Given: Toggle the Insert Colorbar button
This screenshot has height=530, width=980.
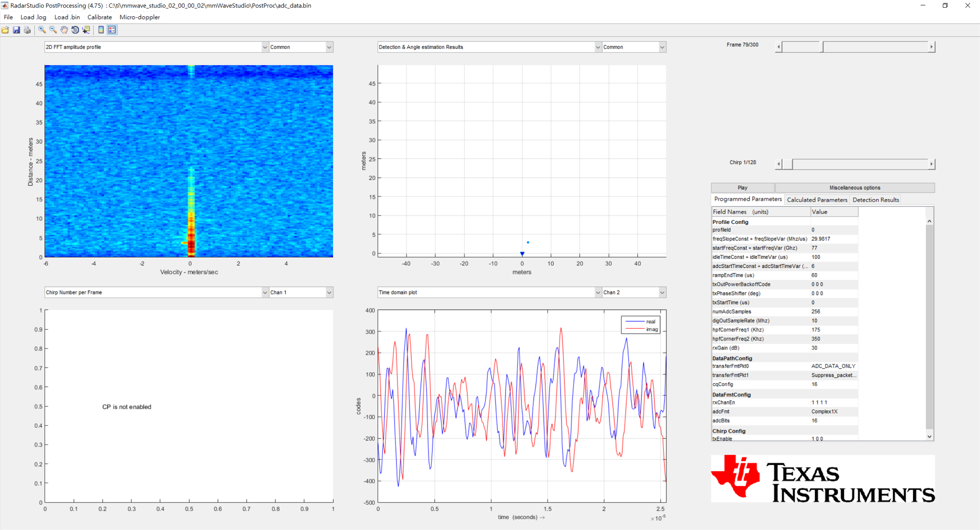Looking at the screenshot, I should 101,30.
